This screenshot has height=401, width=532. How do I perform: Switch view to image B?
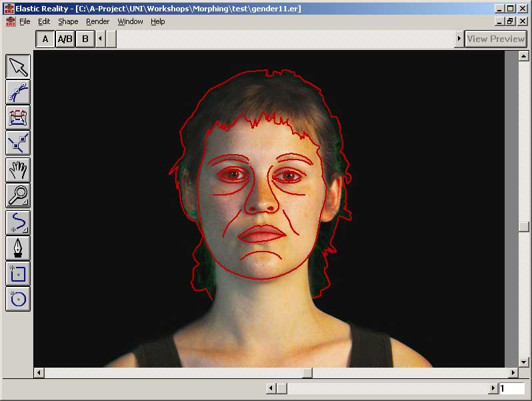point(85,39)
